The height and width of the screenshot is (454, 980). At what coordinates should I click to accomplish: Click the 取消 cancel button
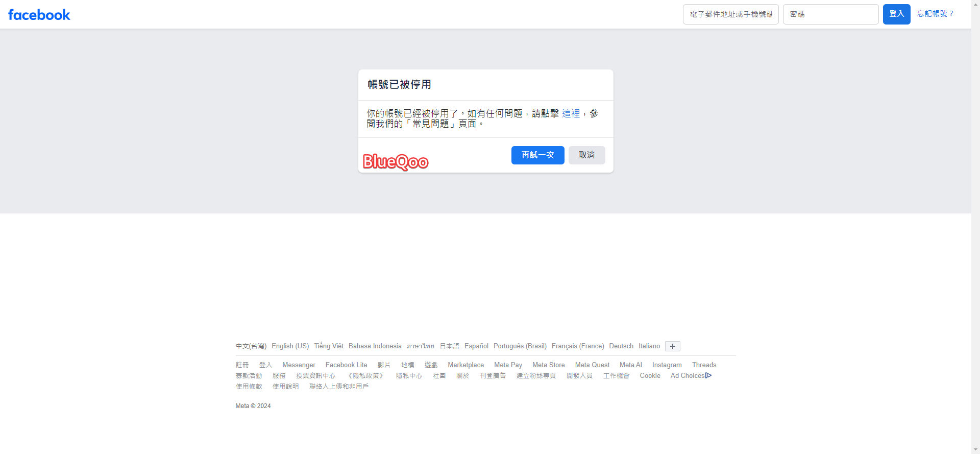[x=586, y=155]
